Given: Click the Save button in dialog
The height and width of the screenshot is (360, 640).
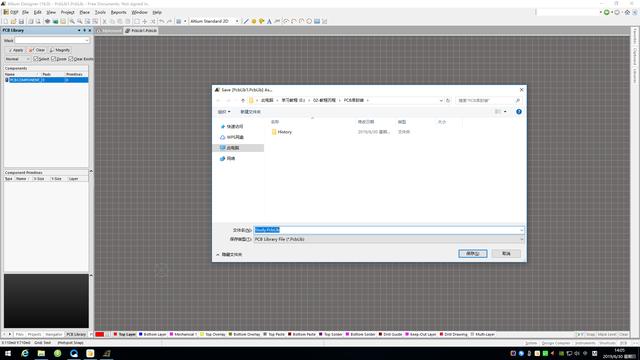Looking at the screenshot, I should pyautogui.click(x=473, y=253).
